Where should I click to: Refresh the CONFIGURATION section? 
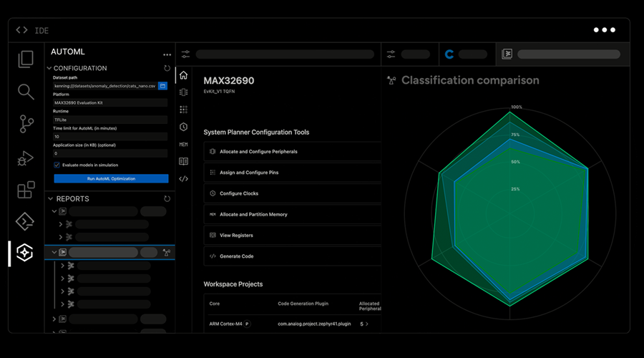click(x=167, y=68)
